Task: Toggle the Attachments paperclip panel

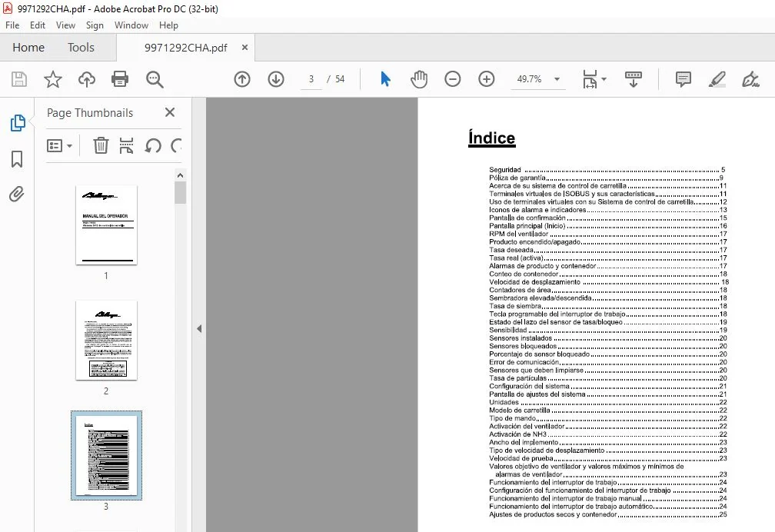Action: [x=17, y=194]
